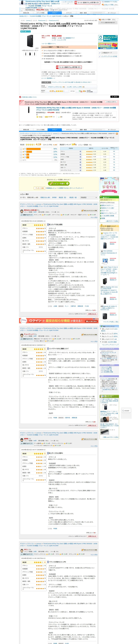
Task: Tick the ★3 review filter checkbox
Action: pyautogui.click(x=21, y=154)
